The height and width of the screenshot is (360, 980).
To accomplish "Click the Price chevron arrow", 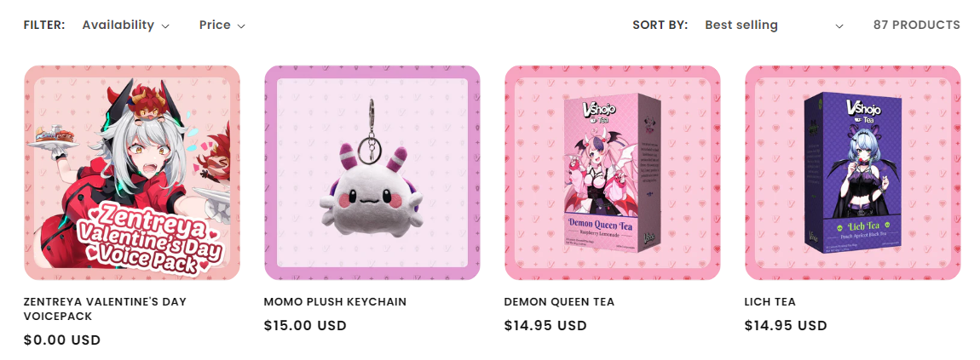I will click(x=241, y=26).
